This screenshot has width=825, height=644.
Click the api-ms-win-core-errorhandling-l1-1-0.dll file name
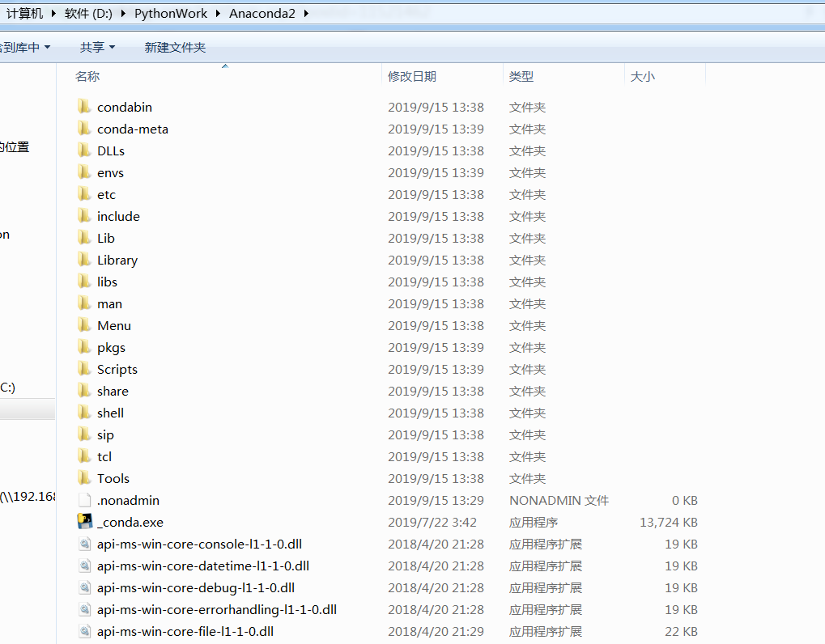pyautogui.click(x=217, y=609)
